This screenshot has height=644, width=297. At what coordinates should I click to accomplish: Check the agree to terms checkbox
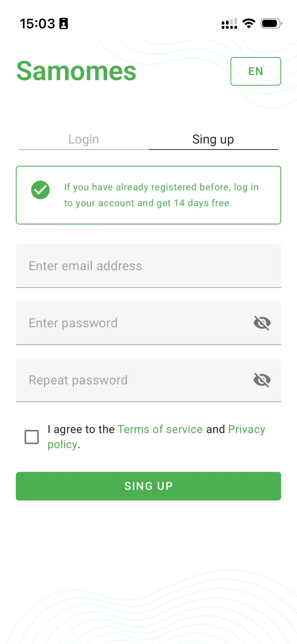pos(32,437)
